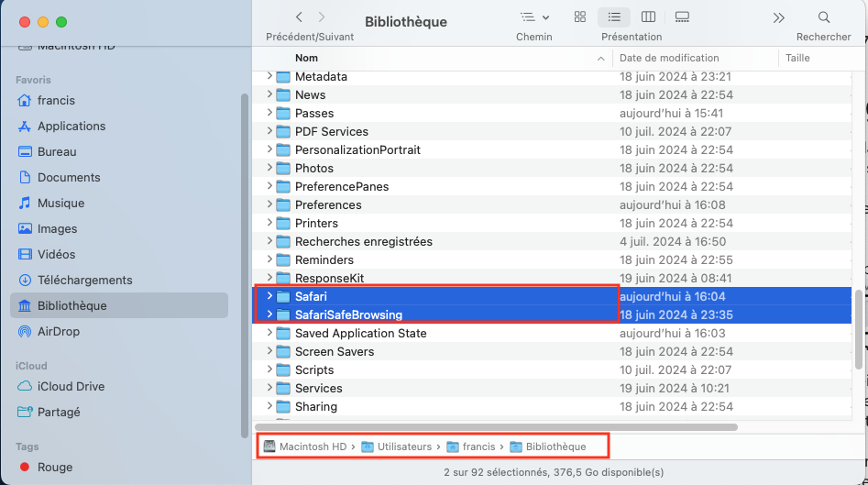This screenshot has width=868, height=485.
Task: Click the sidebar vertical scrollbar
Action: coord(244,266)
